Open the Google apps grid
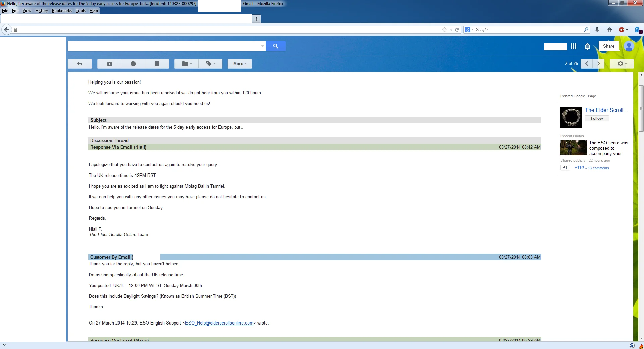 (574, 46)
